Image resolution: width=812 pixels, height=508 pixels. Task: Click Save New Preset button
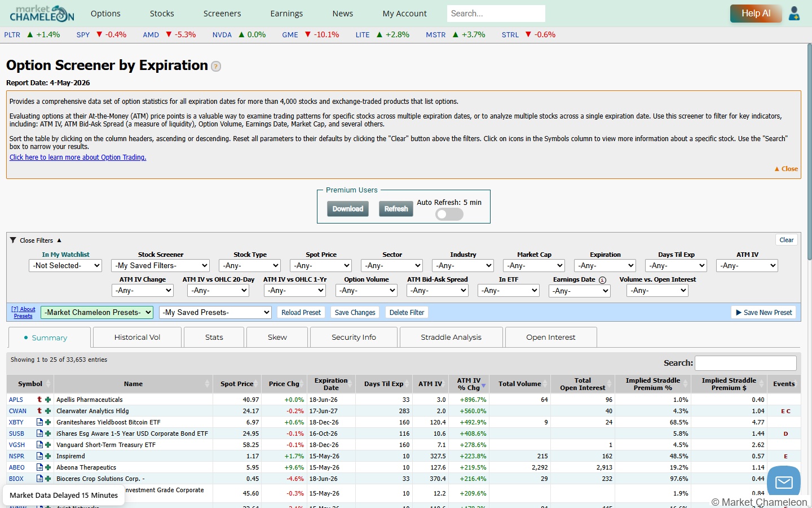click(764, 312)
